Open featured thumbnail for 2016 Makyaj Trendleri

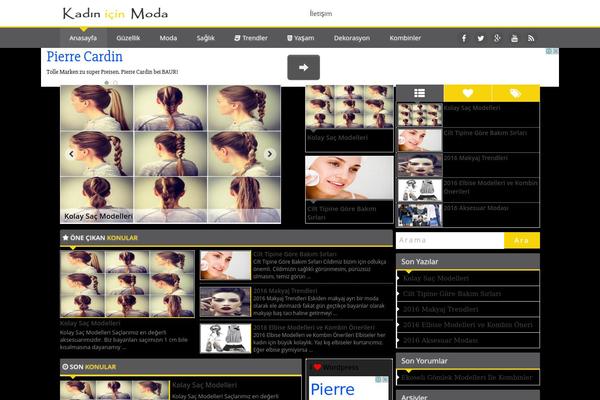coord(225,302)
